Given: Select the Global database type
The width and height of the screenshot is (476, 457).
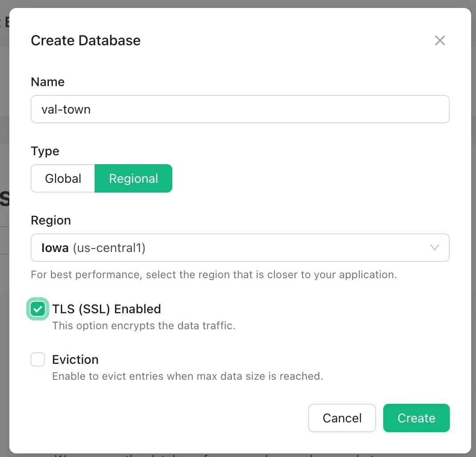Looking at the screenshot, I should 63,179.
